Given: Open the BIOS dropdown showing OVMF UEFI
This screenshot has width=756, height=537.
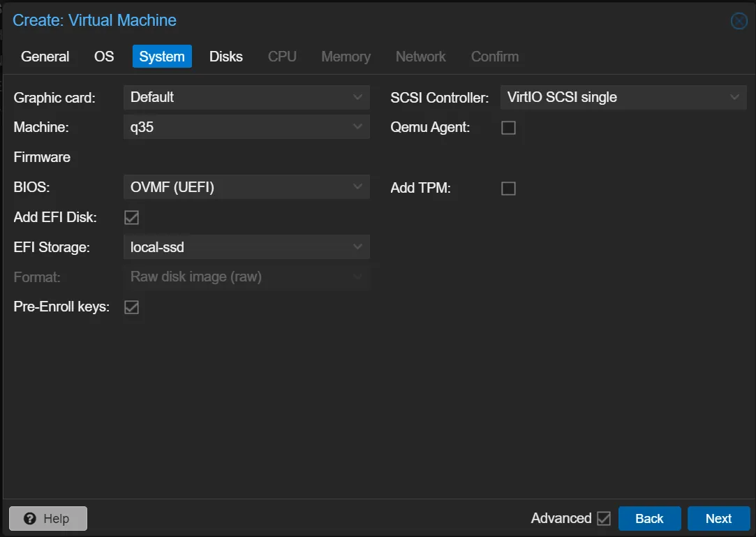Looking at the screenshot, I should [x=246, y=186].
